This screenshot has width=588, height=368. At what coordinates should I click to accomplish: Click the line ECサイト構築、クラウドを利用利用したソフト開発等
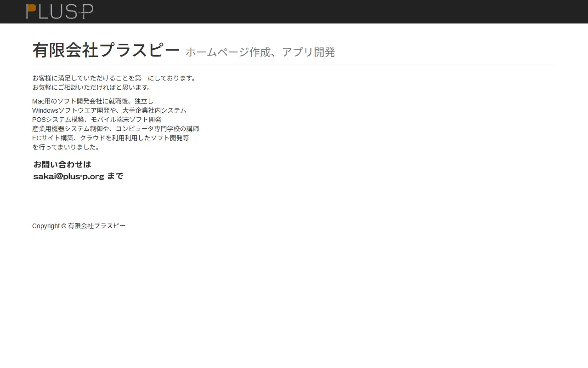click(x=111, y=138)
